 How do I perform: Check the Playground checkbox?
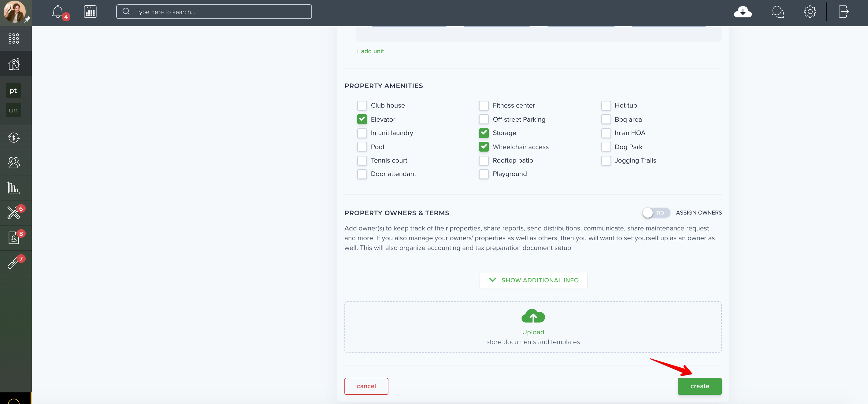click(x=484, y=174)
